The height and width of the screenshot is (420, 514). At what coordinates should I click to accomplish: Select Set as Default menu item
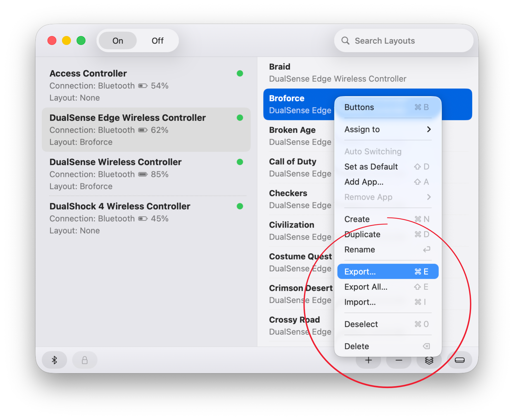click(x=388, y=167)
